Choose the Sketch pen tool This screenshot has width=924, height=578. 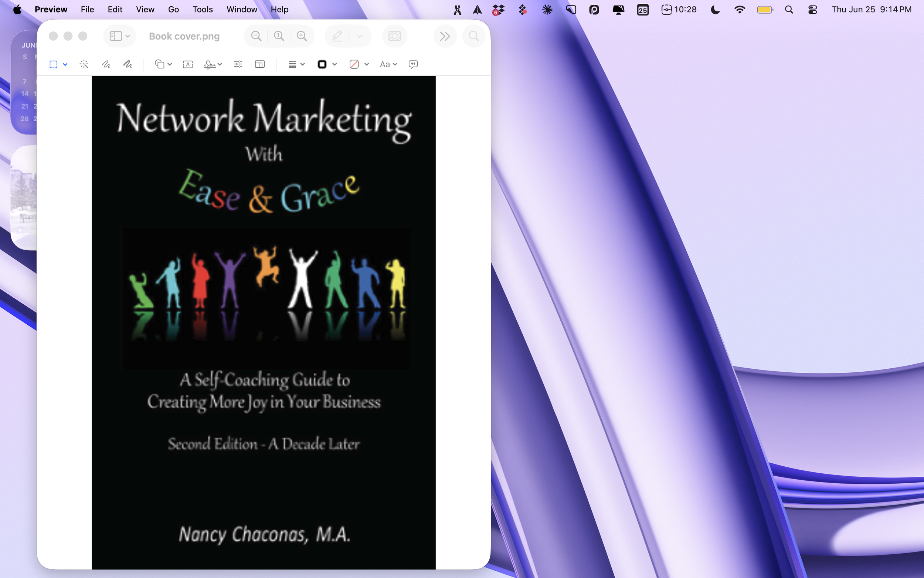point(106,64)
